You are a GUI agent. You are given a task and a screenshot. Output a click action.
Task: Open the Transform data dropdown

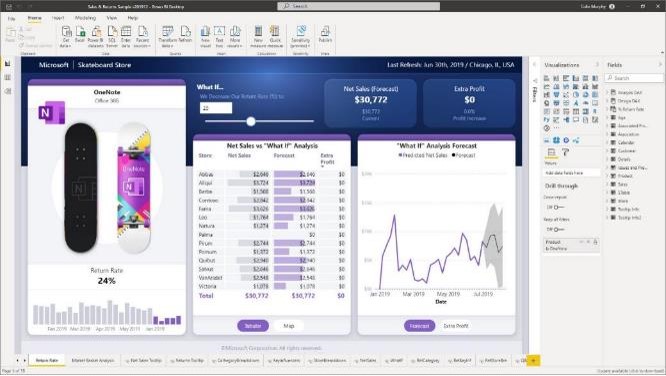tap(167, 37)
